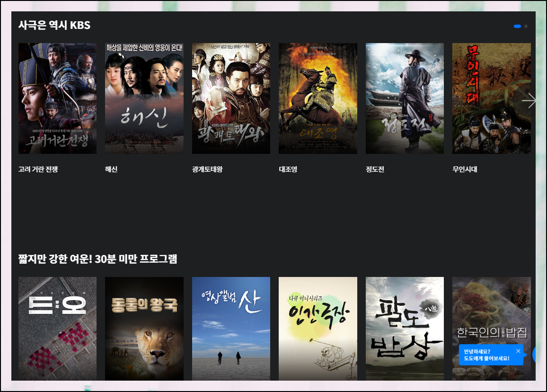Open the 인간극장 program poster
This screenshot has width=547, height=392.
tap(318, 329)
